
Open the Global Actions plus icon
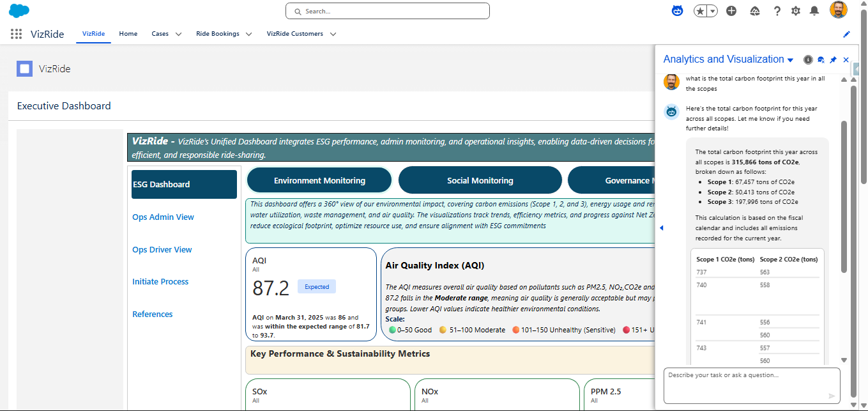tap(731, 11)
